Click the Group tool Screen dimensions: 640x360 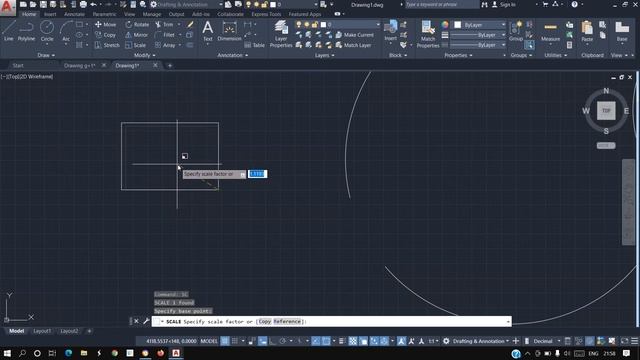coord(516,31)
